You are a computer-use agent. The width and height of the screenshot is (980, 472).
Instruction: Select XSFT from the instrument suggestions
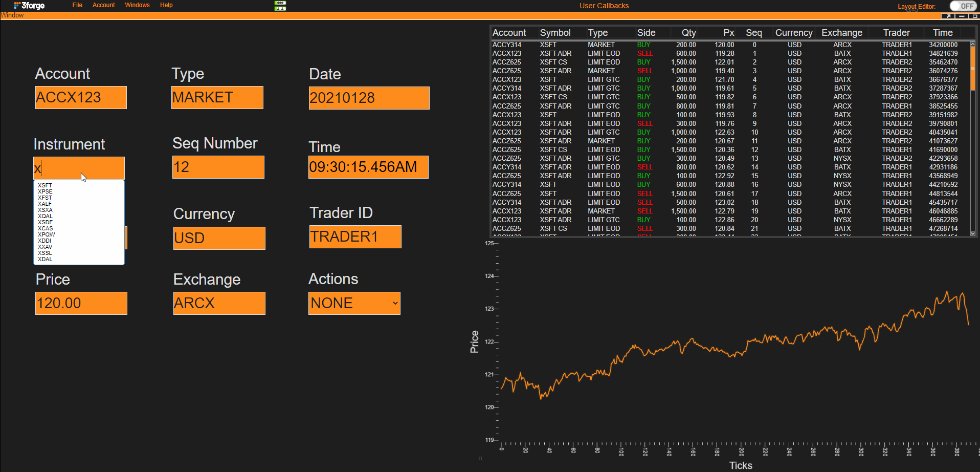click(x=45, y=185)
